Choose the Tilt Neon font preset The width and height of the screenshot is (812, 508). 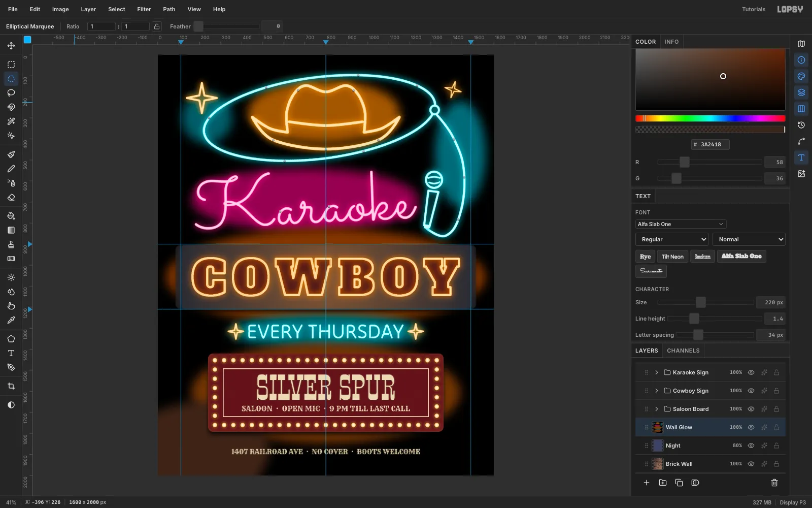tap(672, 257)
